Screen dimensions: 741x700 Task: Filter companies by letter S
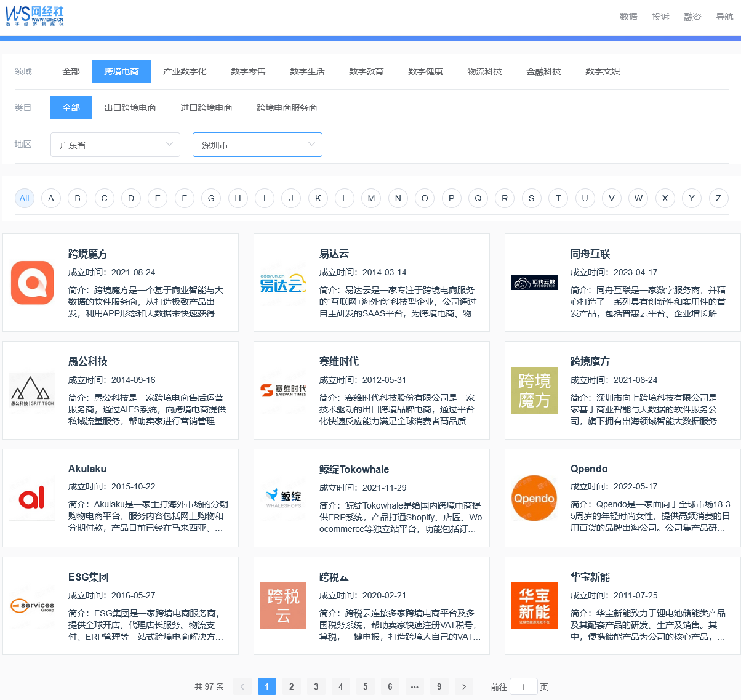(x=532, y=198)
